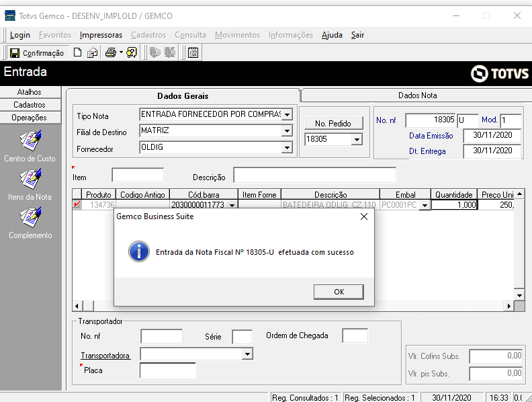532x402 pixels.
Task: Click the Produto column header
Action: click(98, 194)
